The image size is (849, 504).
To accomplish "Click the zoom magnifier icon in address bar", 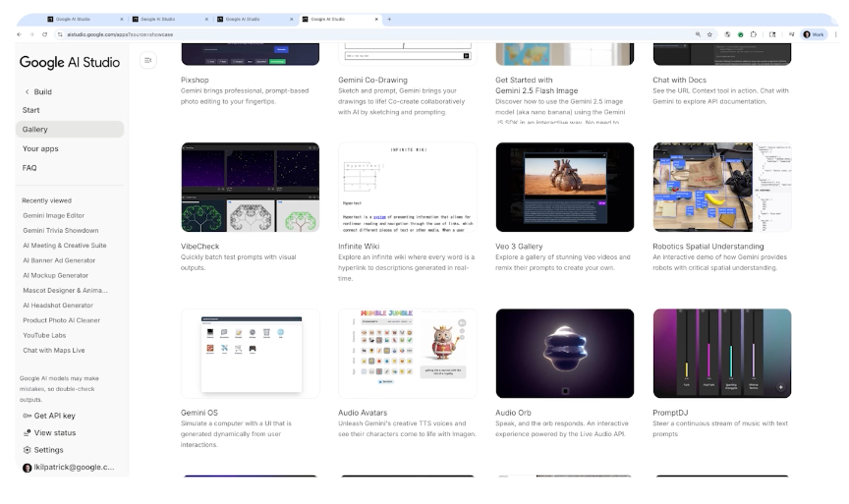I will (698, 34).
